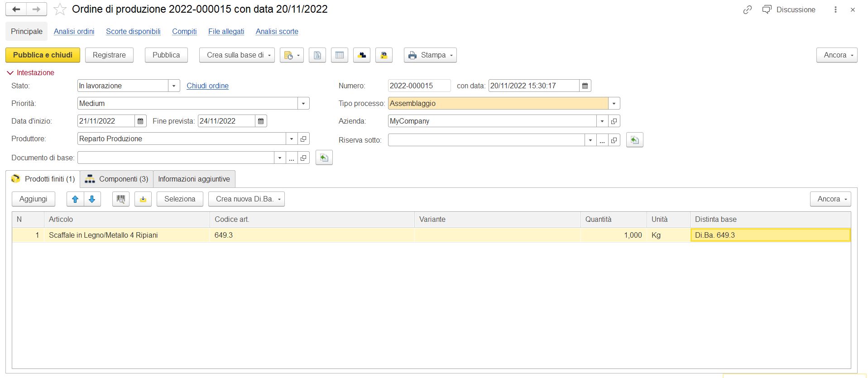Click Pubblica e chiudi button
This screenshot has width=868, height=378.
tap(43, 55)
